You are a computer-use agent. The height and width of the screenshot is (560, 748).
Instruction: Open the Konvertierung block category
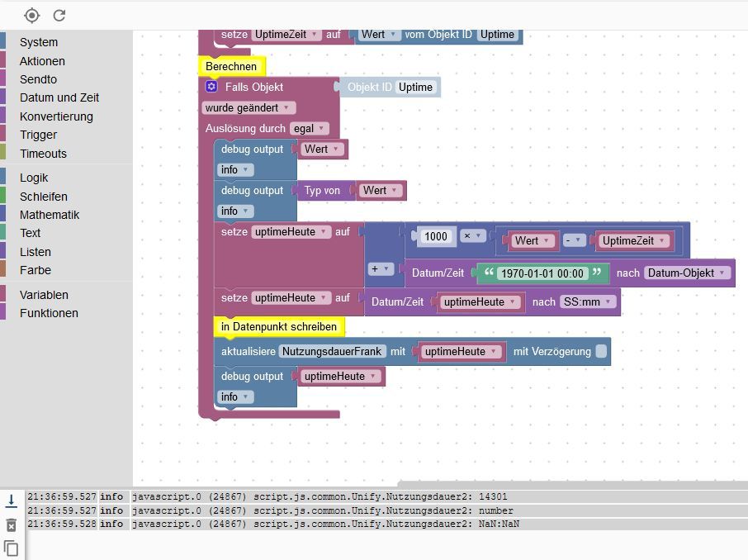tap(56, 116)
